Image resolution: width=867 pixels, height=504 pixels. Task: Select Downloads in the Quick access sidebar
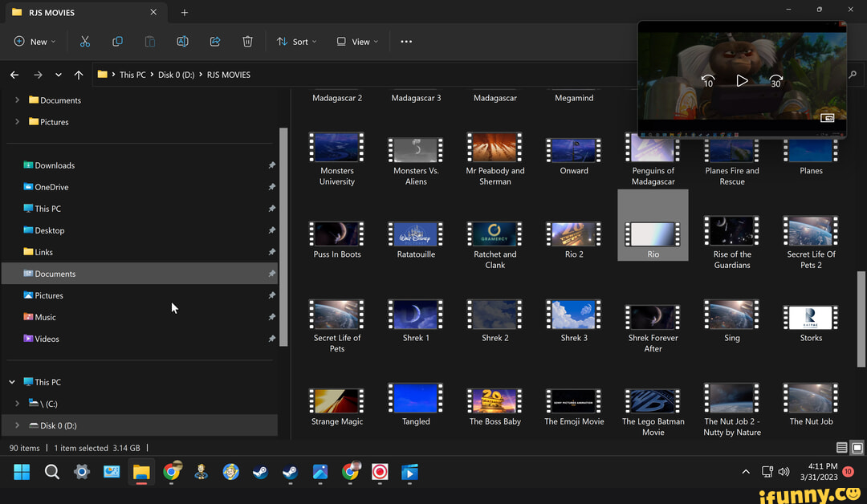pos(55,165)
